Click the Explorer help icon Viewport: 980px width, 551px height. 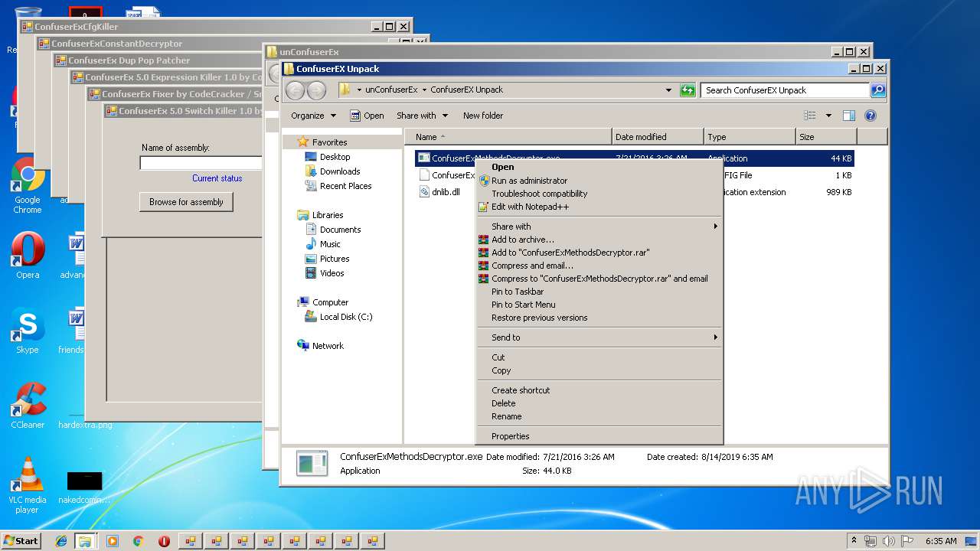[x=871, y=116]
